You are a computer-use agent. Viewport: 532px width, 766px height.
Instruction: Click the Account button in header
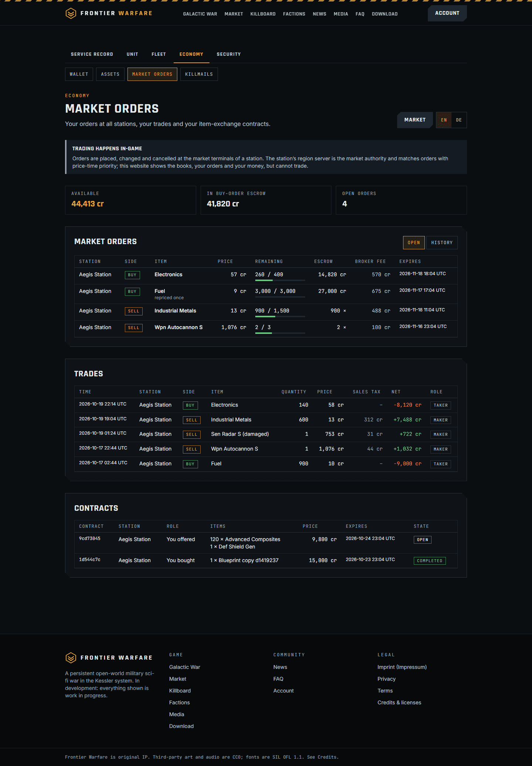(447, 13)
